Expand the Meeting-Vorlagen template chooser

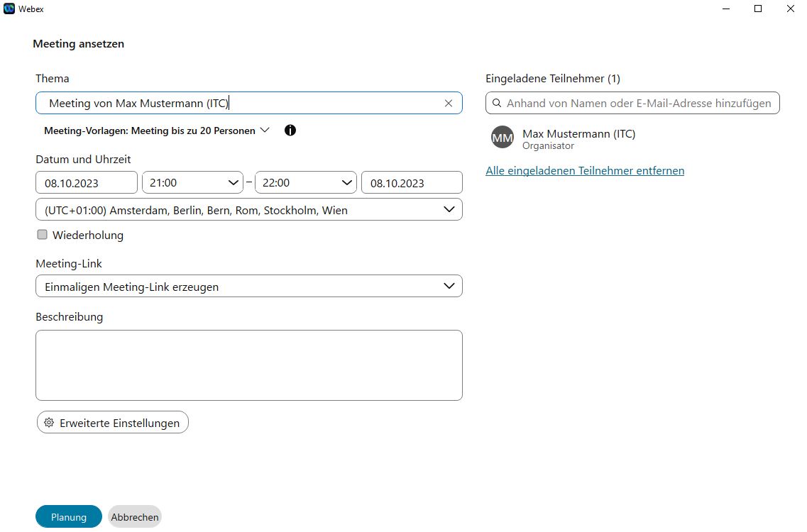pos(156,131)
